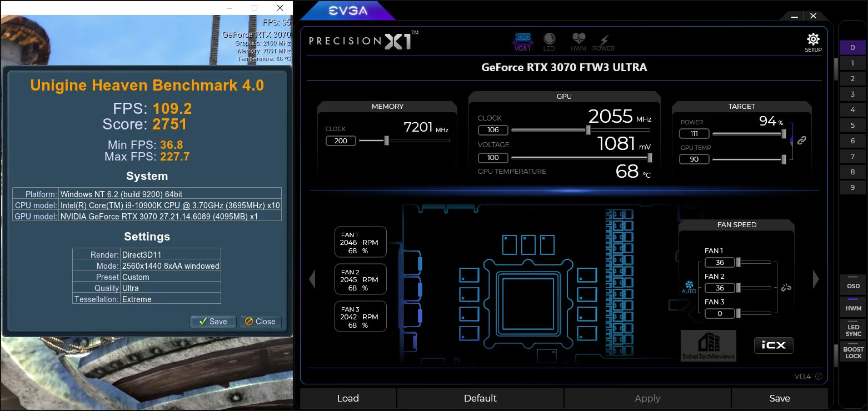Click the GeForce RTX 3070 FTW3 ULTRA title
This screenshot has height=411, width=868.
[564, 68]
